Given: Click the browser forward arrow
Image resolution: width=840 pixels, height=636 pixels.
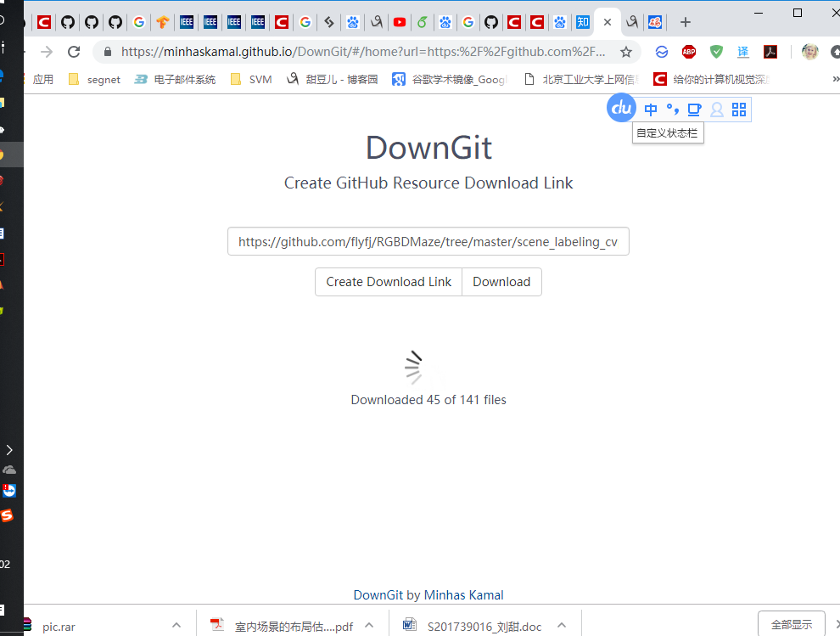Looking at the screenshot, I should (x=47, y=52).
